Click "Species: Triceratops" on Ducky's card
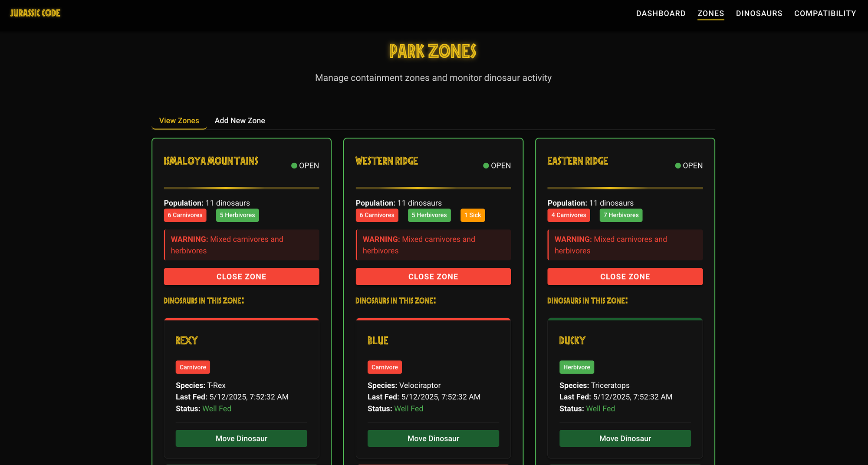This screenshot has width=868, height=465. pyautogui.click(x=595, y=386)
